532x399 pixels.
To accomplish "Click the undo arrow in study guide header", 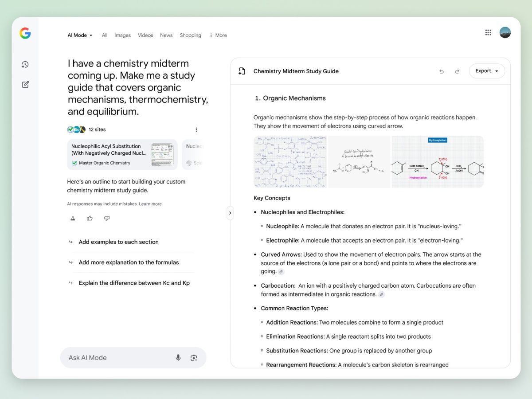I will click(442, 71).
